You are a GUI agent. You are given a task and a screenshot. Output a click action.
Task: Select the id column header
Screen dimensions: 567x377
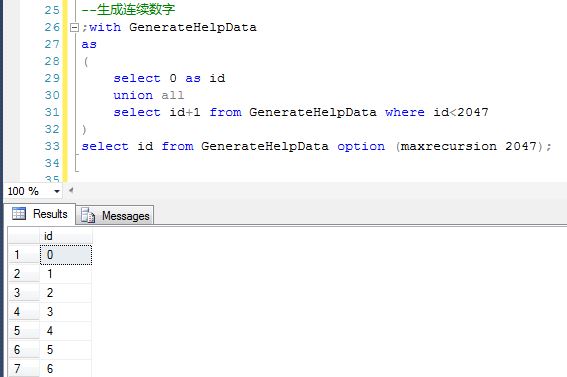65,236
